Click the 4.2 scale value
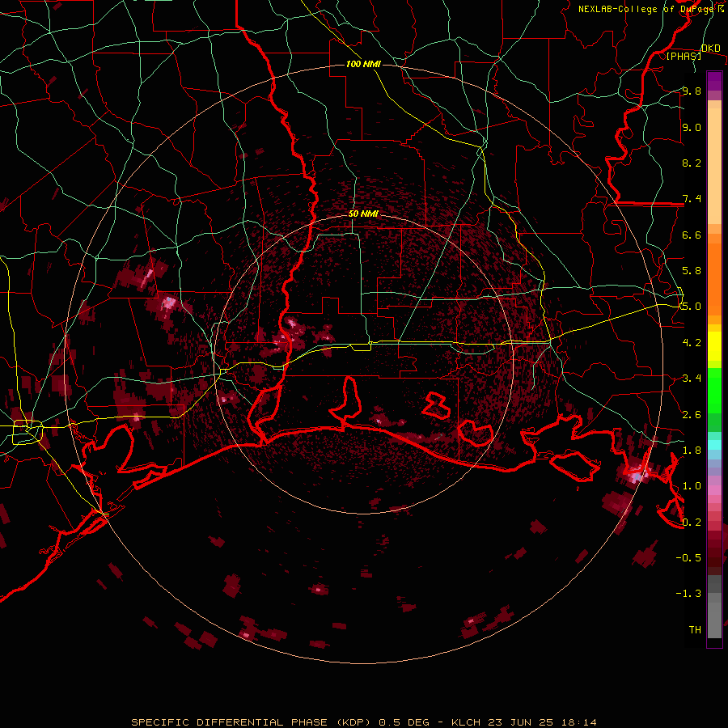 (x=692, y=343)
